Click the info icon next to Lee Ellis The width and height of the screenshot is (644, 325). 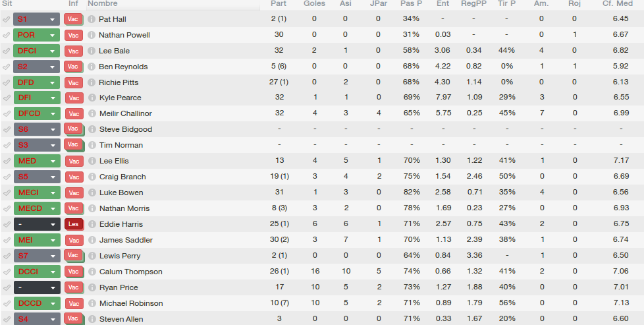click(x=92, y=161)
